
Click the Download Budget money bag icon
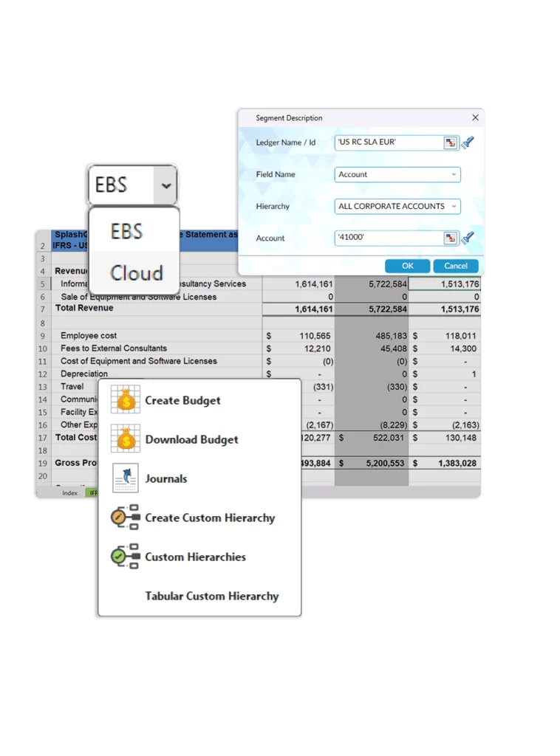click(x=126, y=439)
